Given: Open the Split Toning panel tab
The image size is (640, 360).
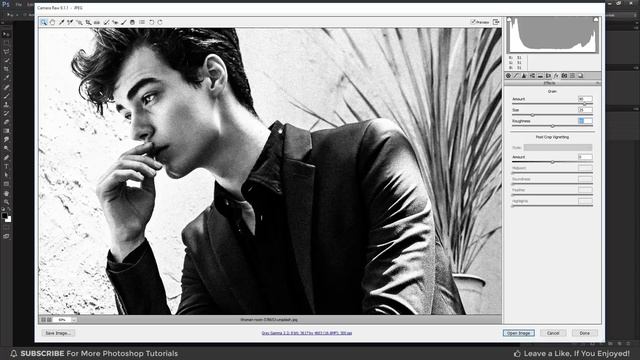Looking at the screenshot, I should pos(540,76).
